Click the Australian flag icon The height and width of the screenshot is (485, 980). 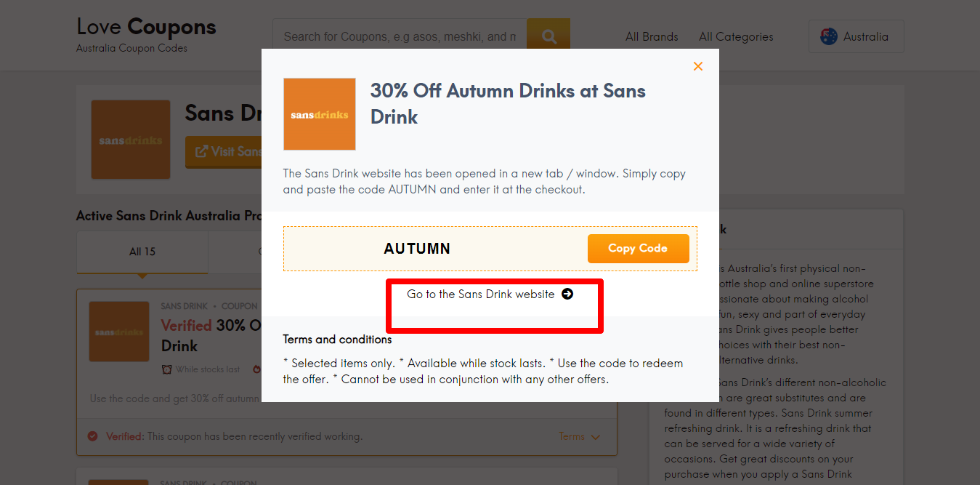click(829, 36)
